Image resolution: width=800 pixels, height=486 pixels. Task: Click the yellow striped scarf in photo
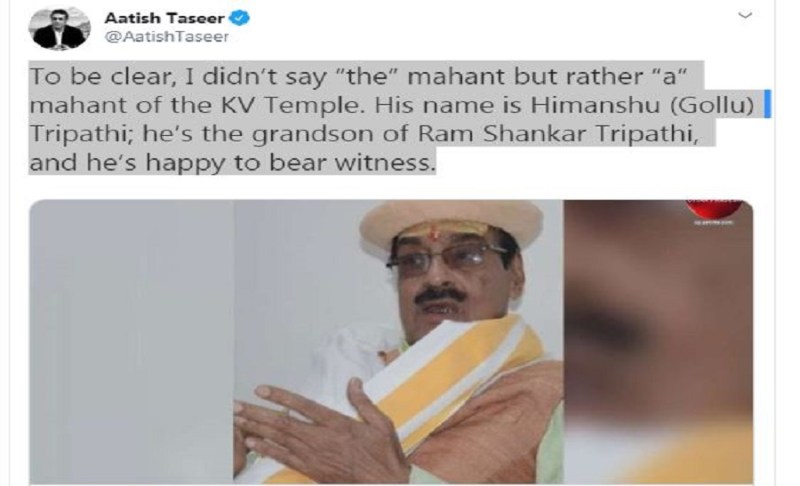click(444, 380)
